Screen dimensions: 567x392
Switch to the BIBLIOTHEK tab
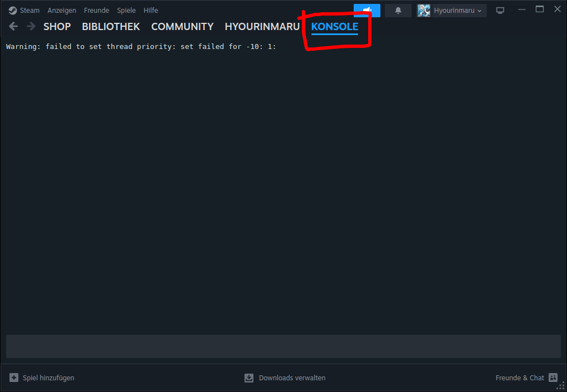click(111, 27)
